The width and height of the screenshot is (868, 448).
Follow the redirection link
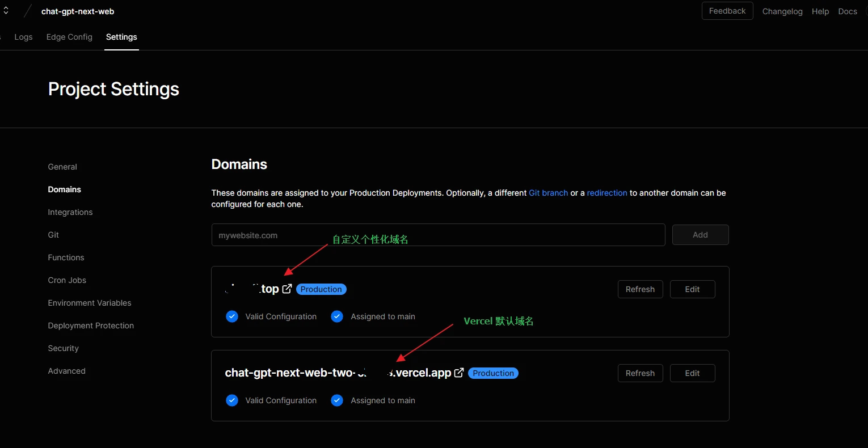607,193
